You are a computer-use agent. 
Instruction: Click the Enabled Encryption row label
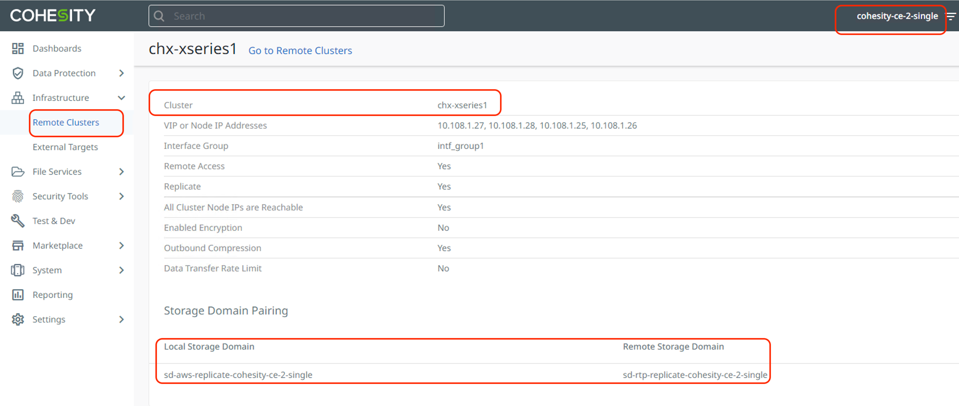pyautogui.click(x=203, y=227)
